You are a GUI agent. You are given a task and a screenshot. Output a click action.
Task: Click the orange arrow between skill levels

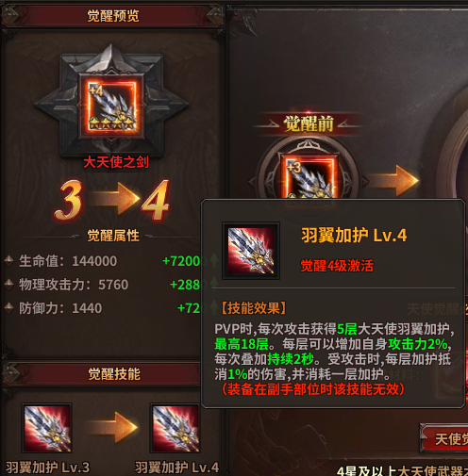click(112, 427)
